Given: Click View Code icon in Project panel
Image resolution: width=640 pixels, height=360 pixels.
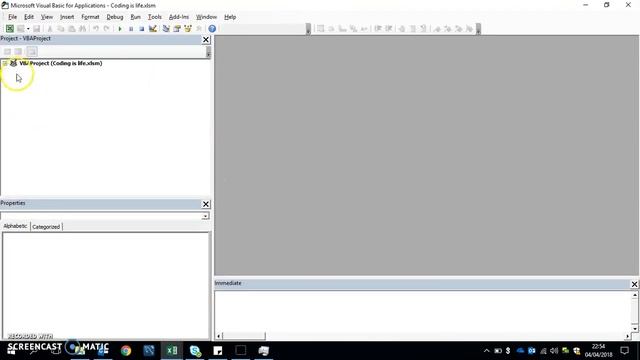Looking at the screenshot, I should (7, 51).
